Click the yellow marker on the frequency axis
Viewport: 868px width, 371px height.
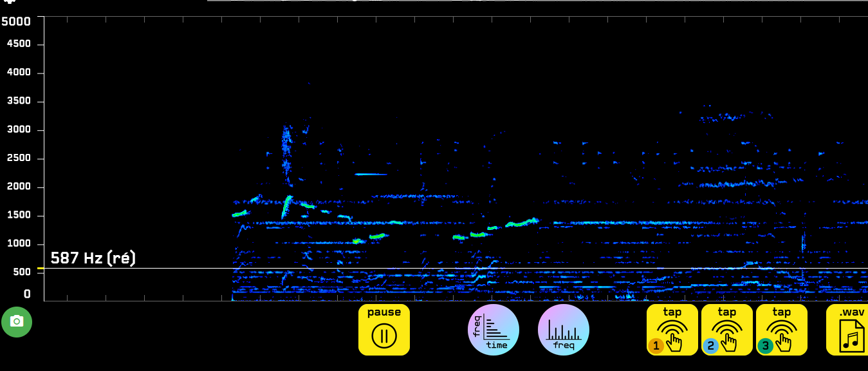(x=41, y=269)
